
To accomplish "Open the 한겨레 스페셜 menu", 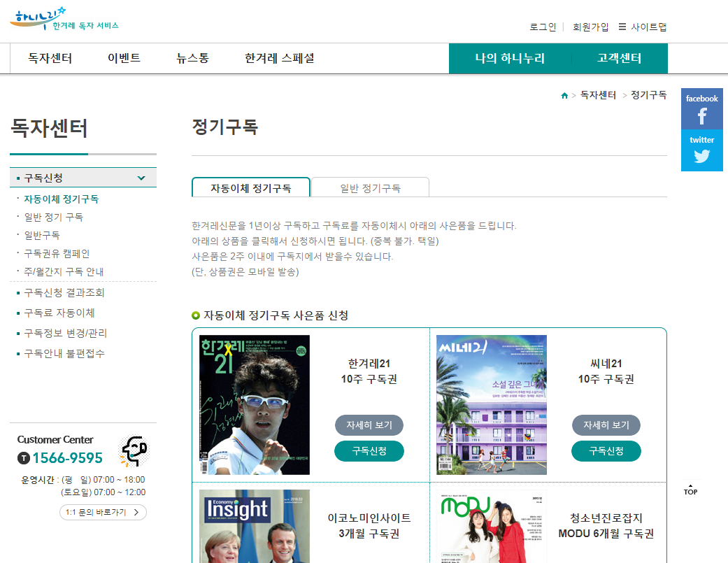I will point(280,58).
